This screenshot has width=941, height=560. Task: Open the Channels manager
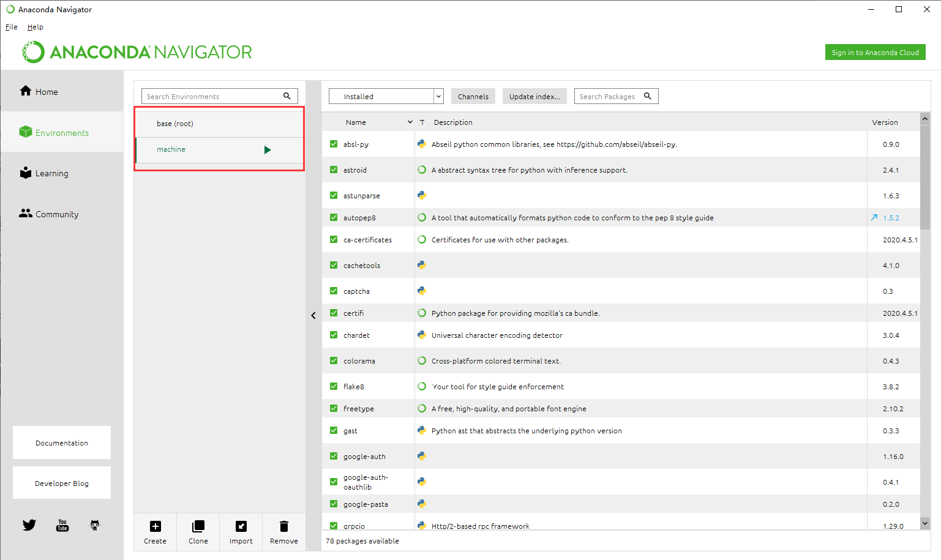(x=473, y=96)
